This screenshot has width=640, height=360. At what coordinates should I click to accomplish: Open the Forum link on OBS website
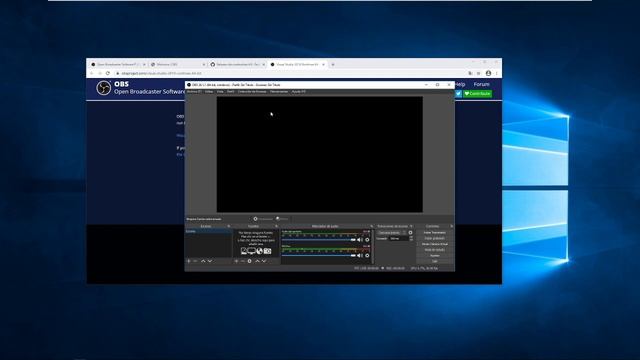click(481, 84)
